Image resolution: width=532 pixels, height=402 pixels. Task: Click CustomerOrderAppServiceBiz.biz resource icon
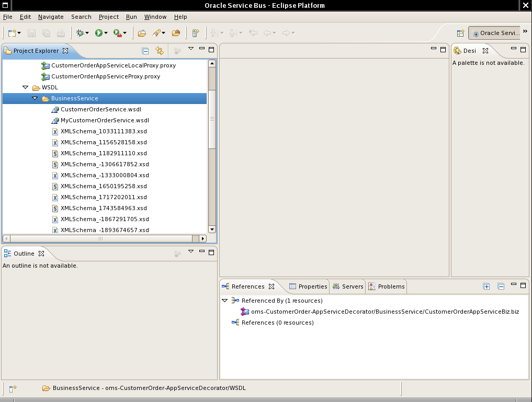click(245, 312)
